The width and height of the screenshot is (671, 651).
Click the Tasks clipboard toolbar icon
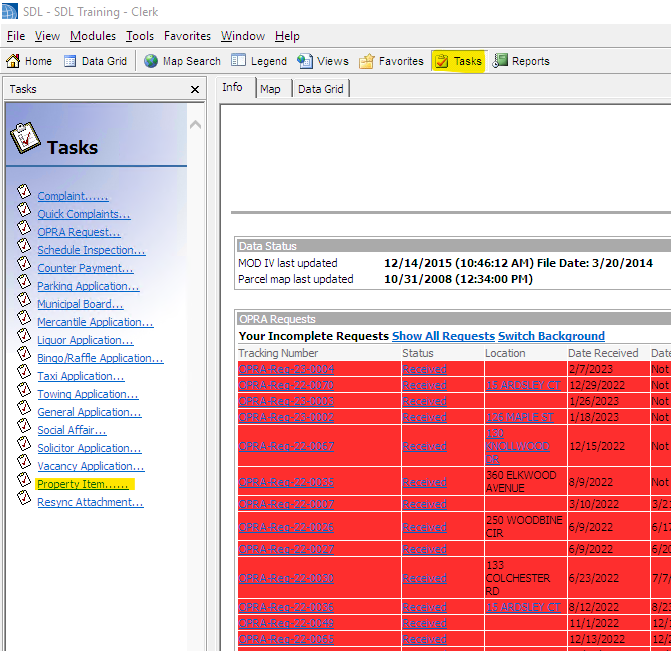click(x=442, y=61)
